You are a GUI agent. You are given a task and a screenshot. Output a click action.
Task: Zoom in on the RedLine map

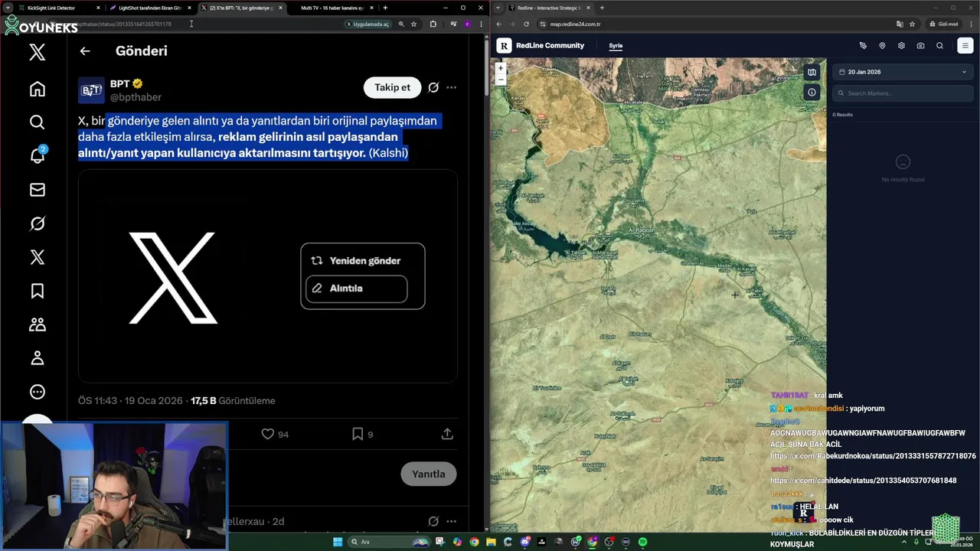[x=501, y=68]
